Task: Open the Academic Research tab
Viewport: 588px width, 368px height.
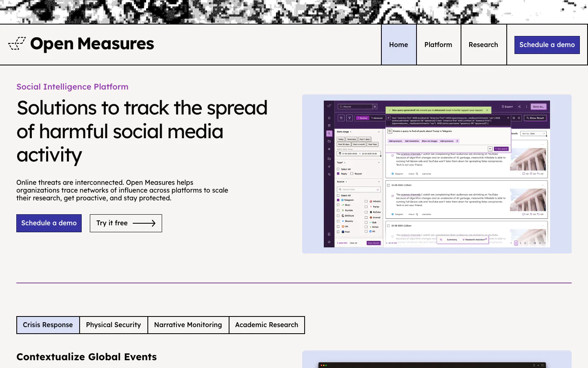Action: click(267, 325)
